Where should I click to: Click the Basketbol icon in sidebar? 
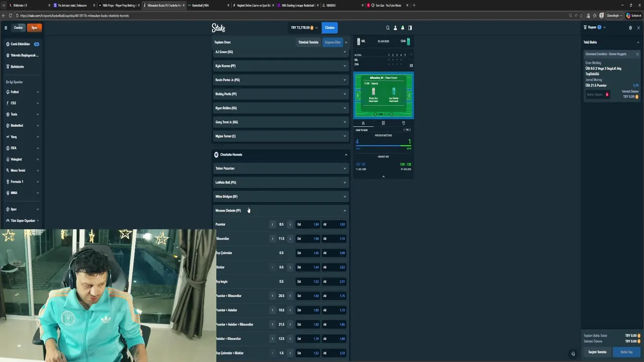(x=8, y=125)
